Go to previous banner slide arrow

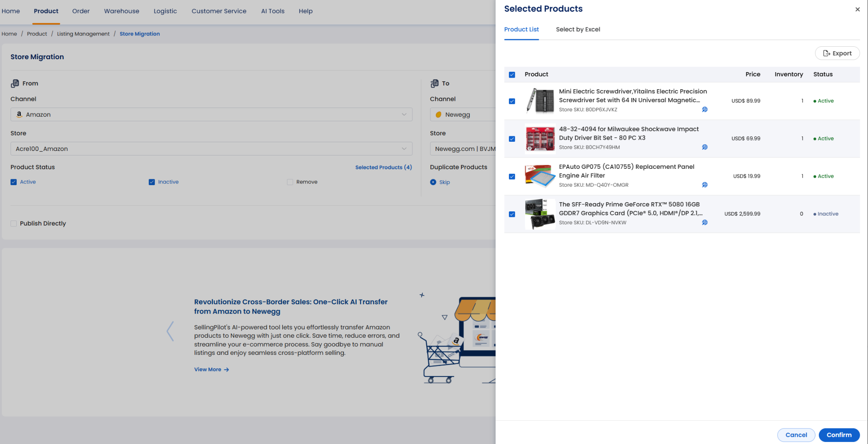point(170,331)
